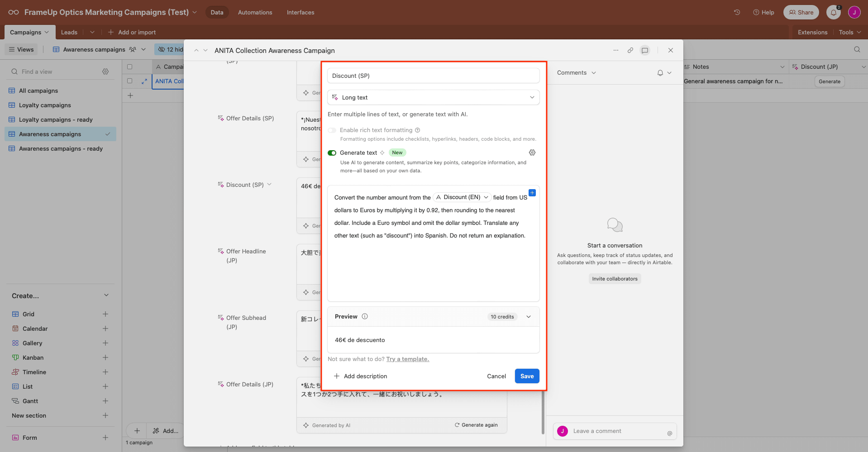Open the Long text field type dropdown
868x452 pixels.
(x=433, y=97)
